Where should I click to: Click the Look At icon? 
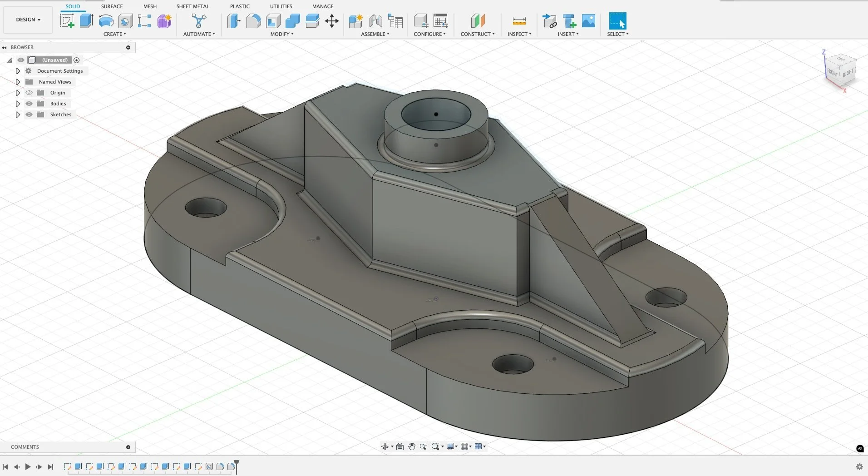(x=400, y=446)
